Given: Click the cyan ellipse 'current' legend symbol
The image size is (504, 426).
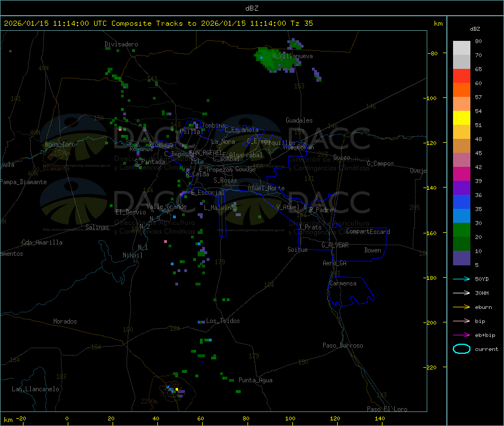Looking at the screenshot, I should (x=461, y=349).
